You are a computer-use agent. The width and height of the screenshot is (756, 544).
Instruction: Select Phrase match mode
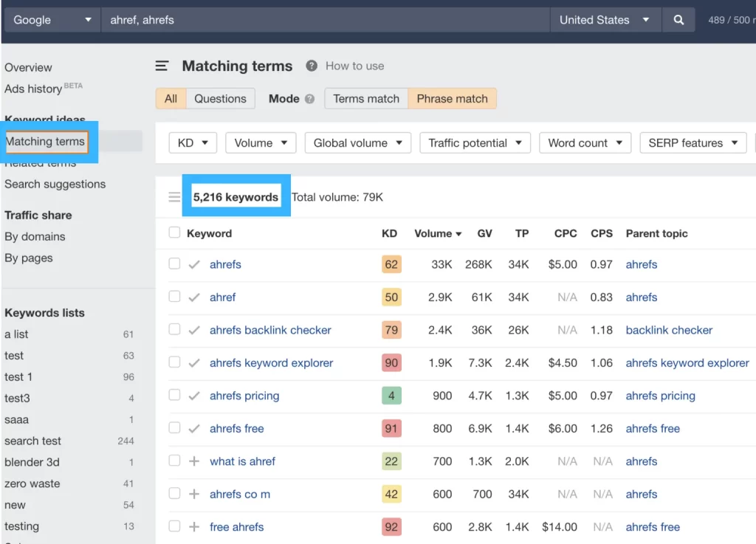tap(453, 99)
